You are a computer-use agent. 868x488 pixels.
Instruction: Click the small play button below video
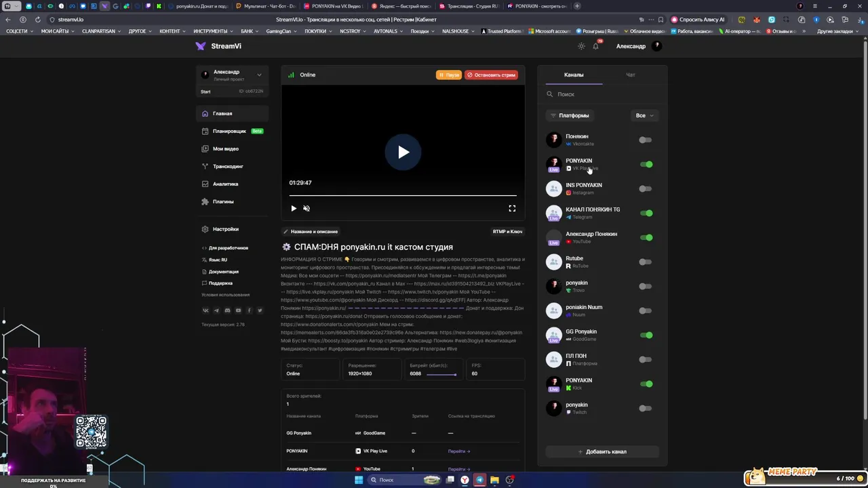[x=294, y=209]
